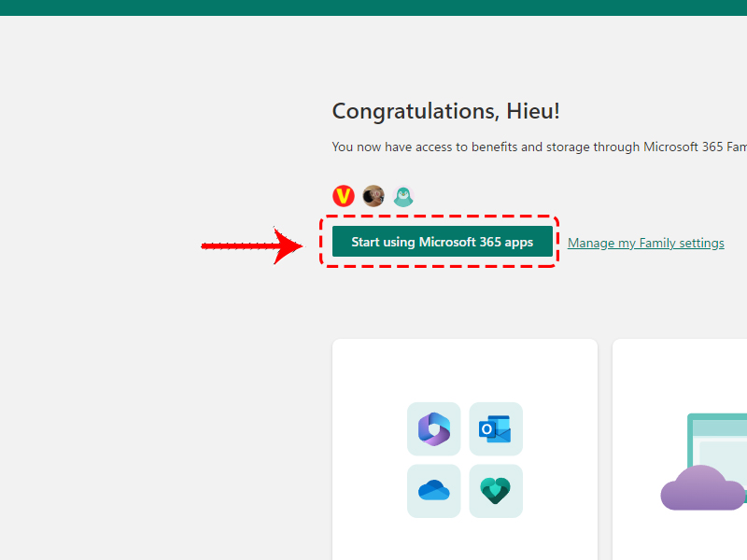
Task: Click the teal penguin avatar
Action: [403, 196]
